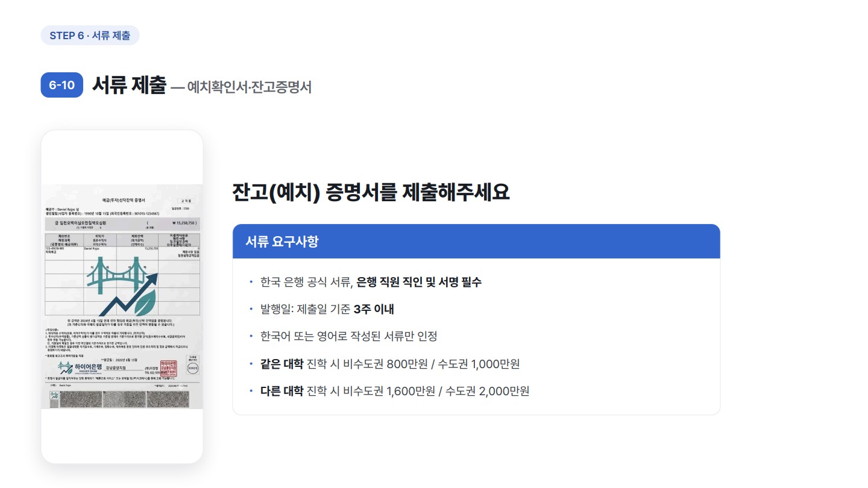The height and width of the screenshot is (488, 868).
Task: Click the 서류 요구사항 blue header
Action: point(476,242)
